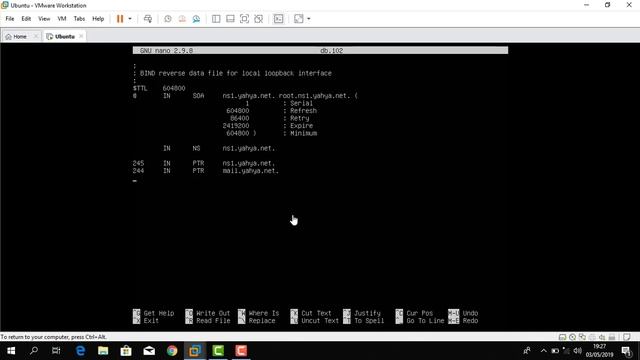The image size is (640, 360).
Task: Close the Ubuntu tab
Action: (81, 36)
